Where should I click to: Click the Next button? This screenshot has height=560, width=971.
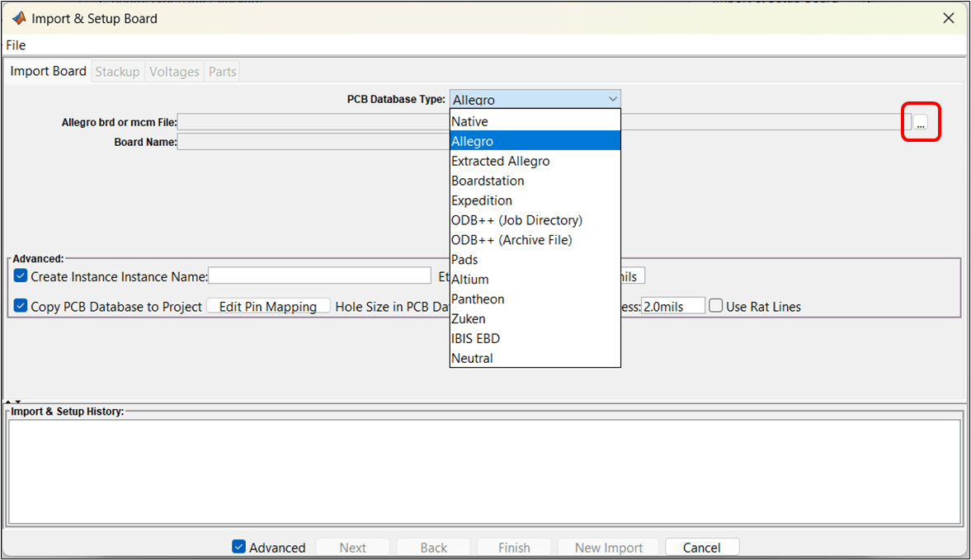pos(352,548)
